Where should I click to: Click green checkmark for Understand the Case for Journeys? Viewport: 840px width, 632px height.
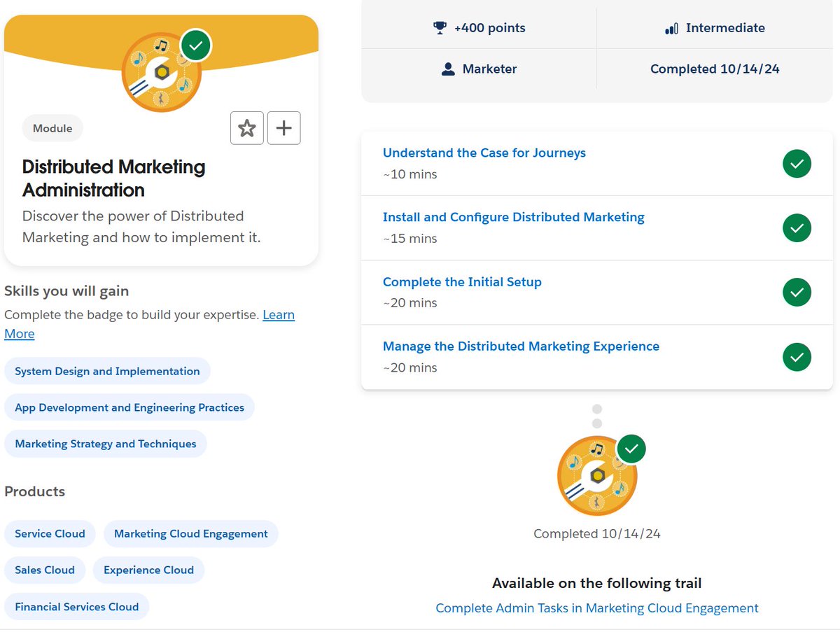[797, 164]
